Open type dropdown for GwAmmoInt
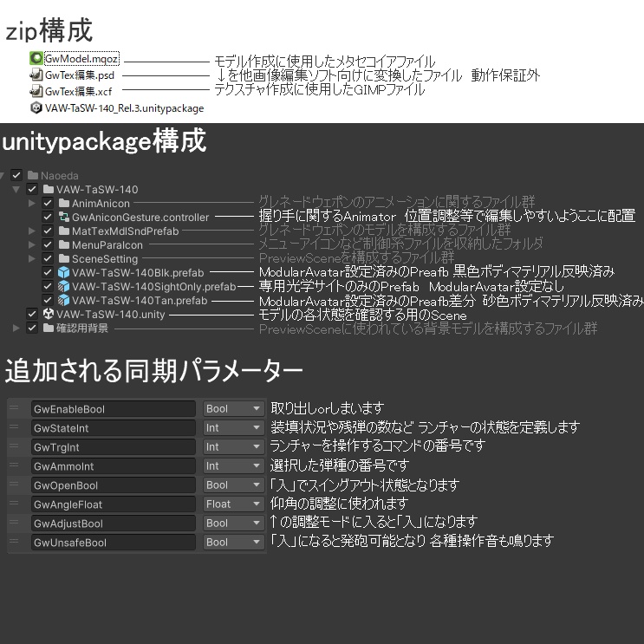The height and width of the screenshot is (644, 644). click(233, 465)
